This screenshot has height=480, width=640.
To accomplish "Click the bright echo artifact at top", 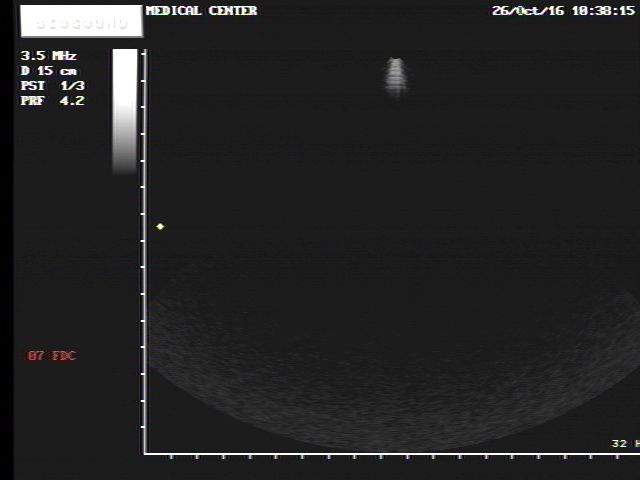I will click(x=396, y=76).
